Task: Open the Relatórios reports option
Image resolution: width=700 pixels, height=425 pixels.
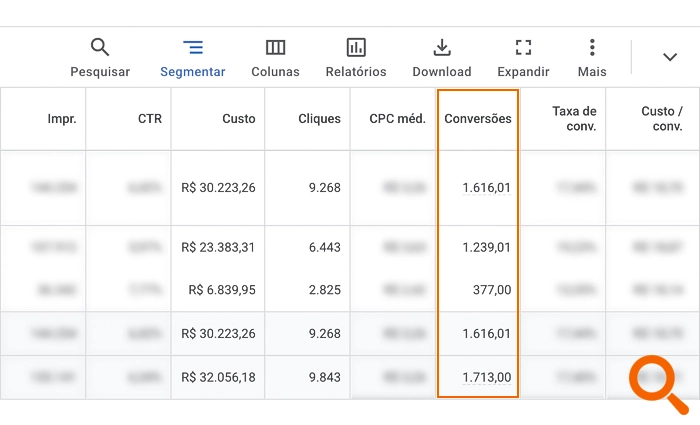Action: 356,58
